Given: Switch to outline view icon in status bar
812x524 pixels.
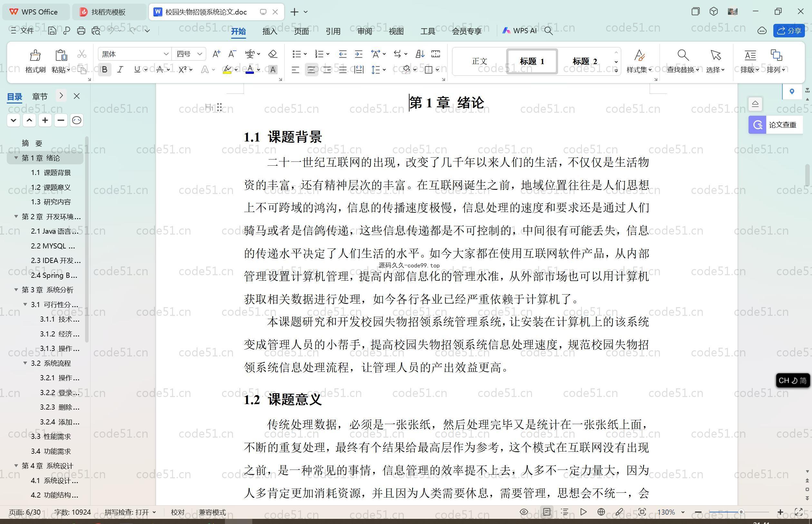Looking at the screenshot, I should coord(565,512).
